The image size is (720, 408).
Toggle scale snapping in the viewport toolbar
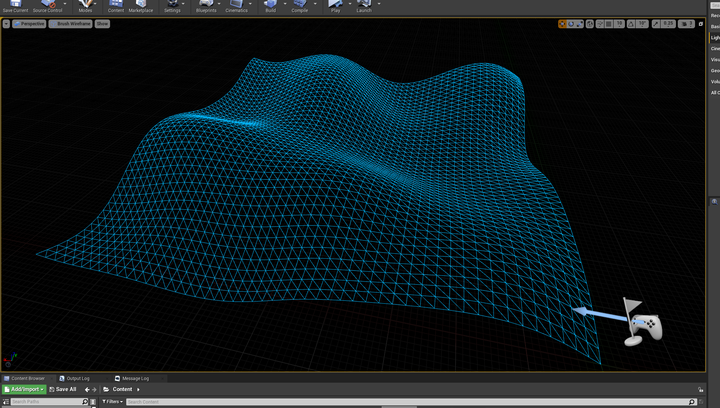[656, 23]
